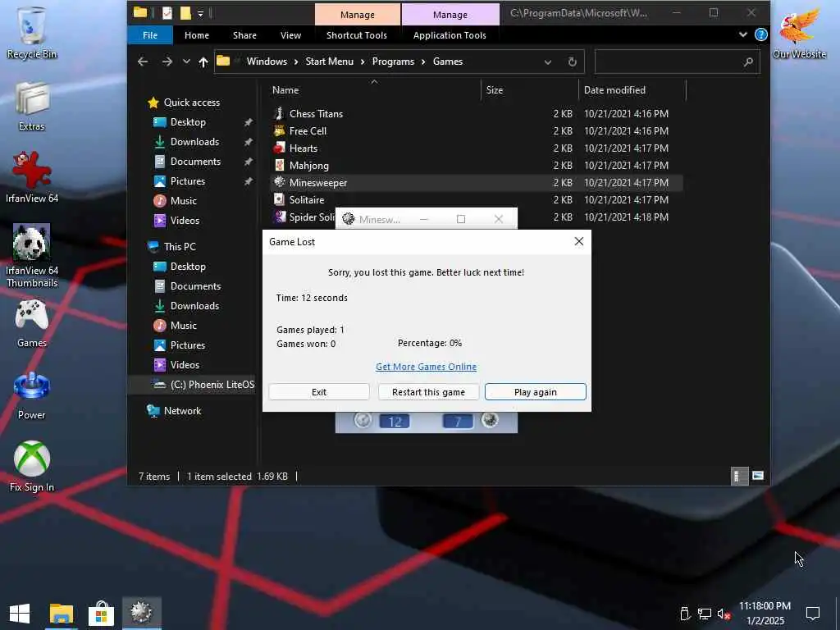
Task: Open the address bar history dropdown
Action: (x=547, y=62)
